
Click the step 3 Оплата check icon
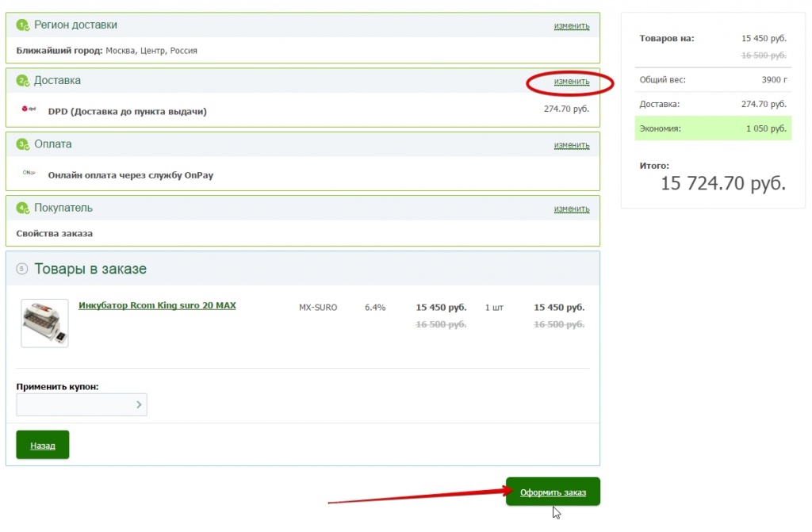22,144
